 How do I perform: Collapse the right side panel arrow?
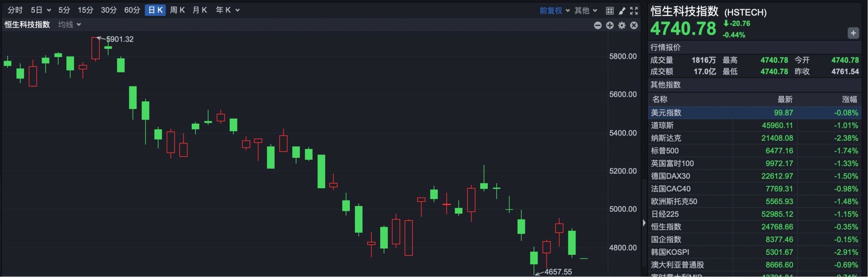[644, 223]
